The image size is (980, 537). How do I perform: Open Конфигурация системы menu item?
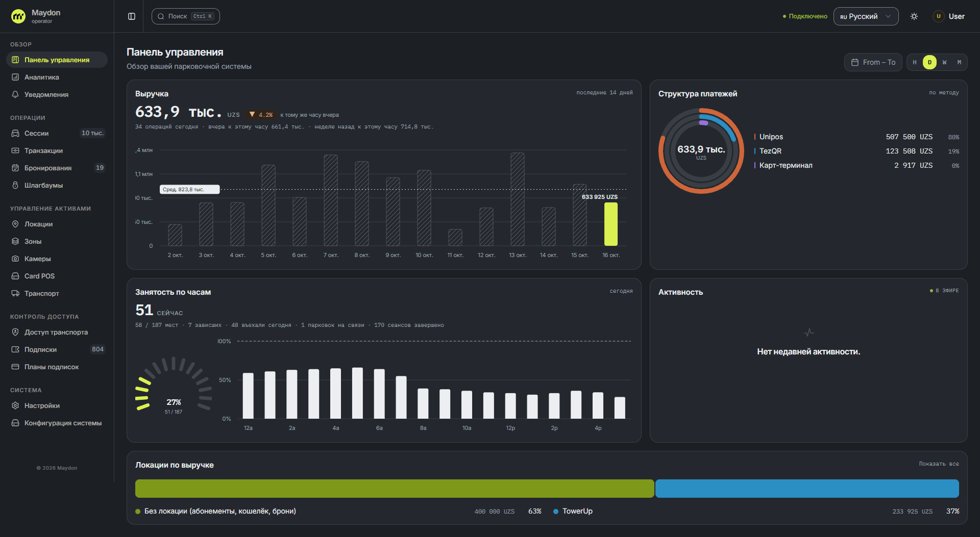57,423
